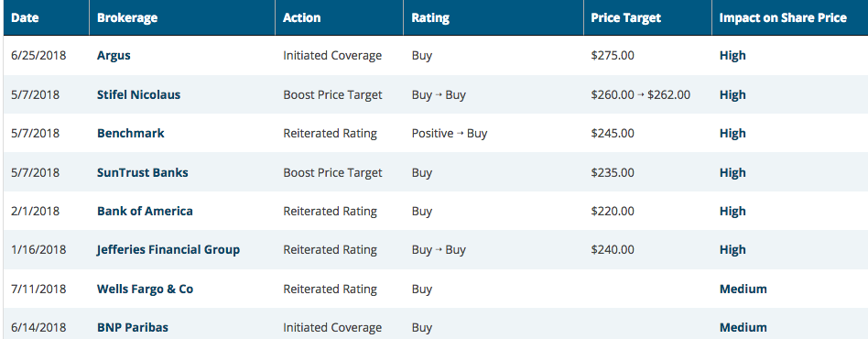Select the date 6/25/2018

point(38,56)
